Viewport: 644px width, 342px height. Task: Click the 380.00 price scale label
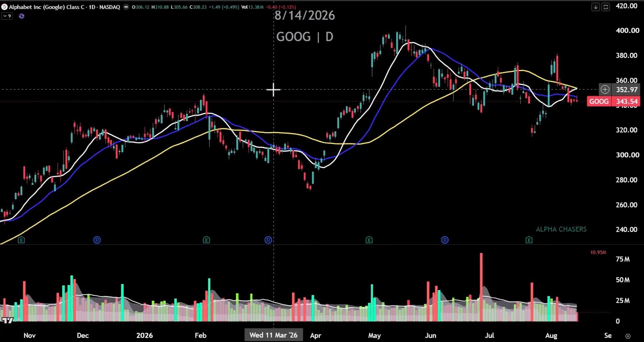tap(627, 55)
